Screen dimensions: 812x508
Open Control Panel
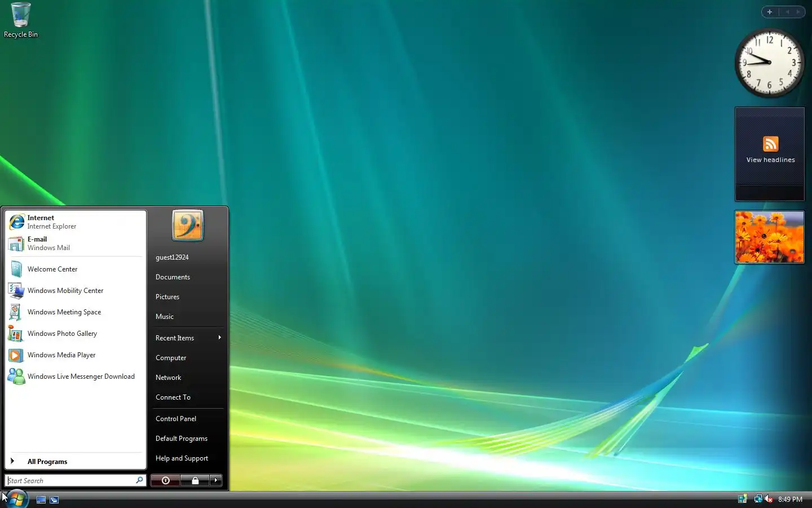[x=188, y=418]
